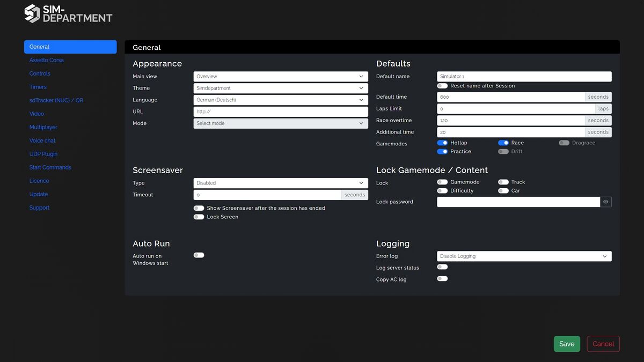Click the Additional time field

tap(511, 132)
